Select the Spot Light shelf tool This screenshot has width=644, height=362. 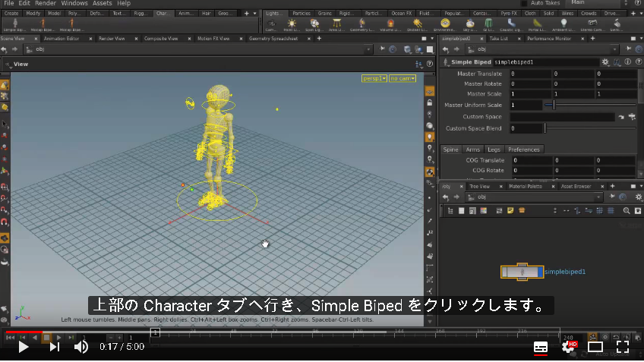pyautogui.click(x=314, y=24)
